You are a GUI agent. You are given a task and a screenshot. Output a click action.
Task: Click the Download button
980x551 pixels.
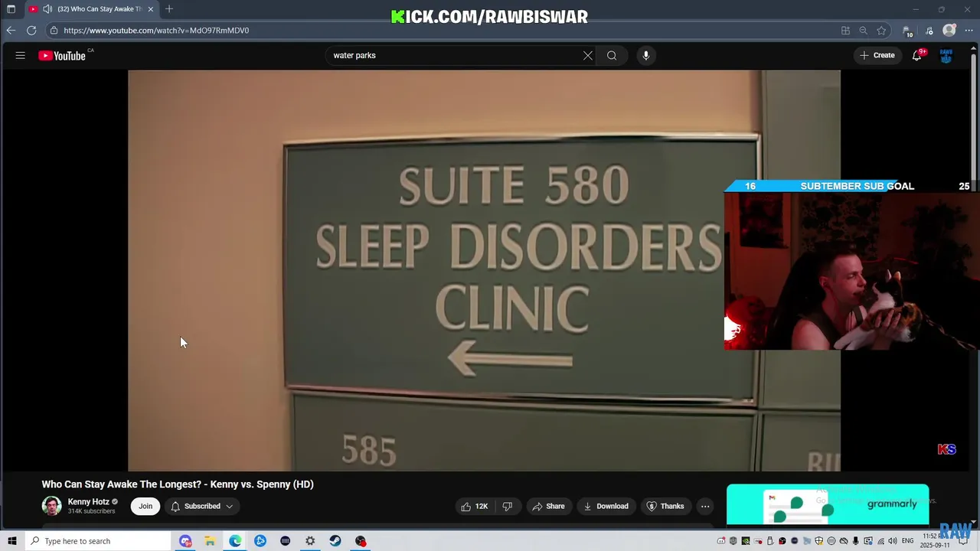tap(606, 506)
